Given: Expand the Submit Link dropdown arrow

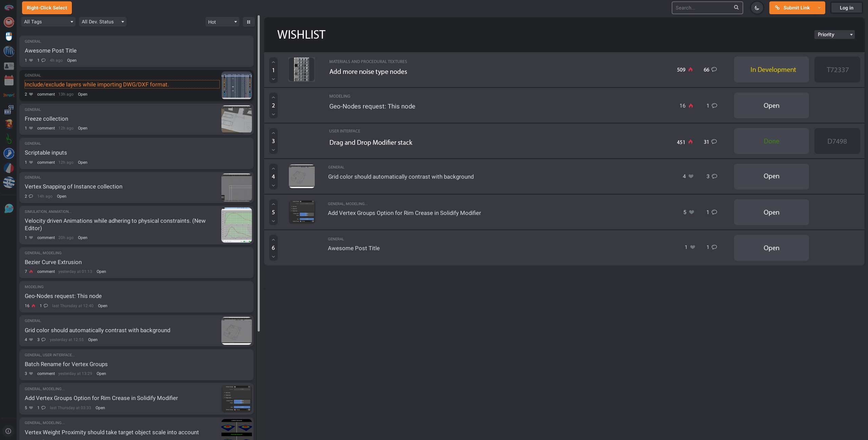Looking at the screenshot, I should coord(819,8).
